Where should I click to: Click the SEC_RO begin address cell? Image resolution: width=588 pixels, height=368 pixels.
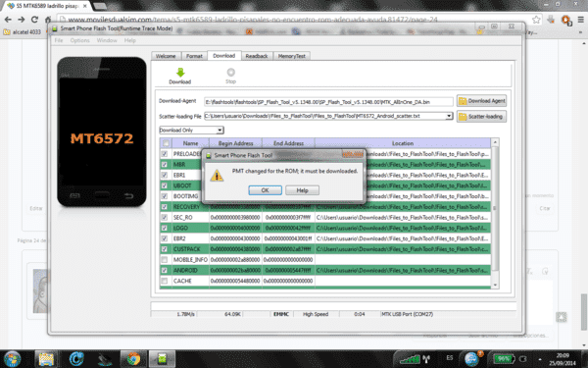pos(235,218)
